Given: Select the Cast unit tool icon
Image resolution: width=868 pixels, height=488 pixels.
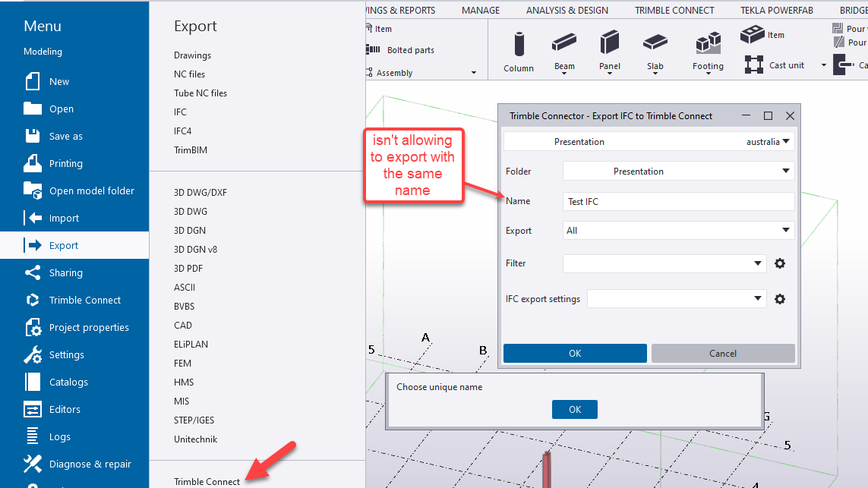Looking at the screenshot, I should [754, 65].
